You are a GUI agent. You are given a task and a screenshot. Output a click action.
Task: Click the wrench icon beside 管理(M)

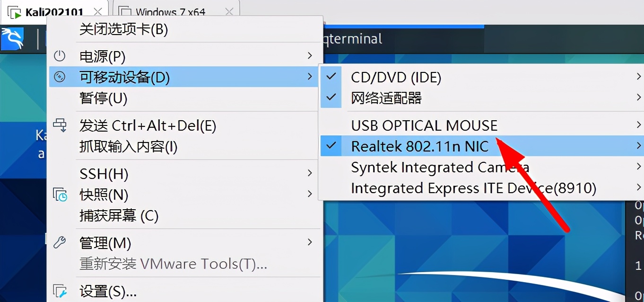tap(60, 242)
